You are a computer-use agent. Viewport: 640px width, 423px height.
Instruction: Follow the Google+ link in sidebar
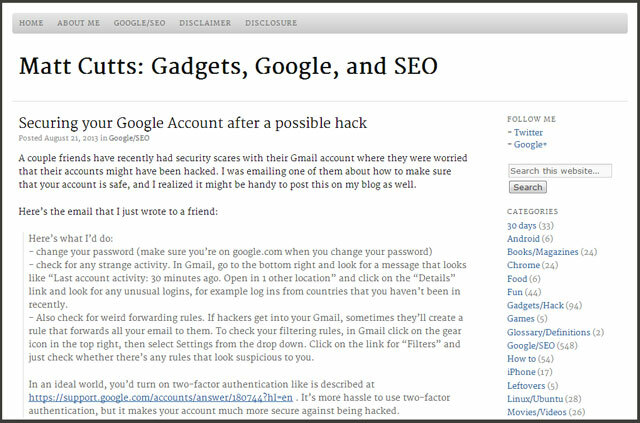[530, 145]
